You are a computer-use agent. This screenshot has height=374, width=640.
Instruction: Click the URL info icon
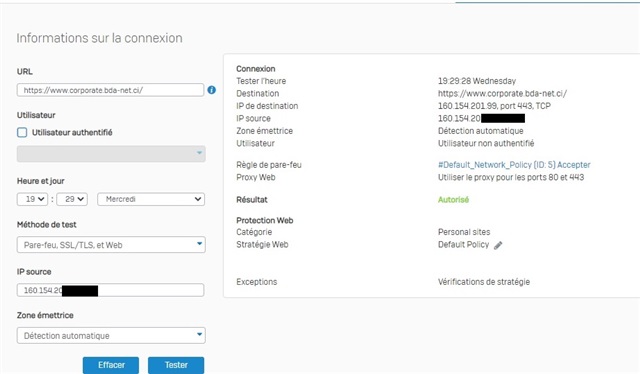click(x=211, y=90)
